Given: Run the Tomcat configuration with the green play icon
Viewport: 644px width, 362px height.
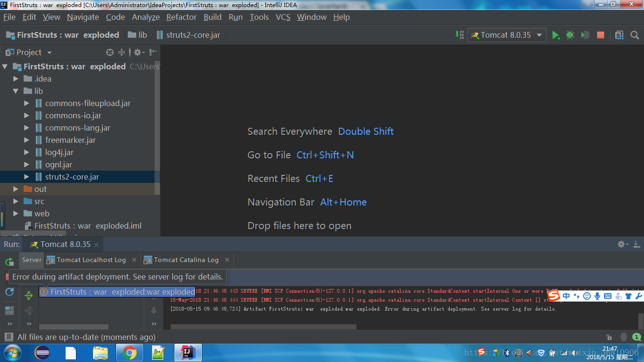Looking at the screenshot, I should coord(556,35).
